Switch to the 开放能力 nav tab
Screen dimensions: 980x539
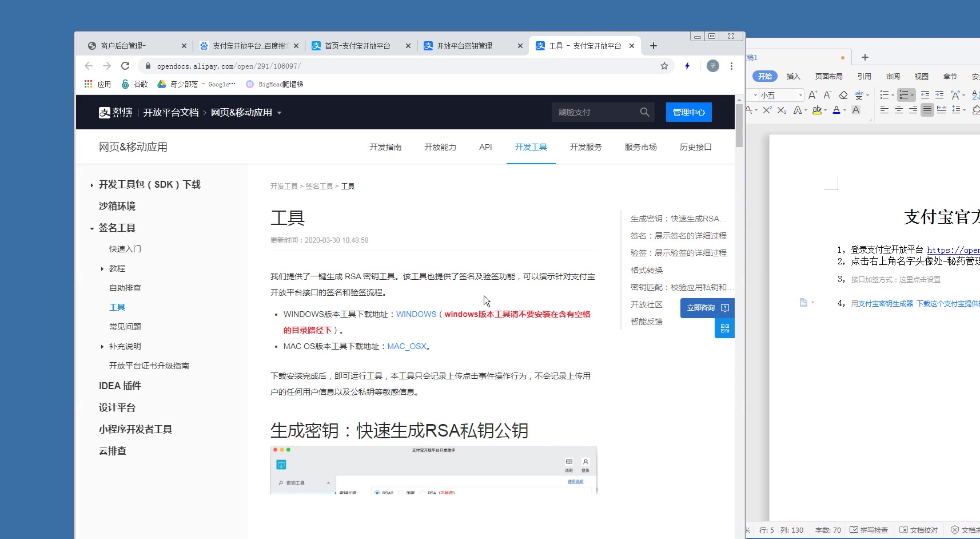(x=440, y=147)
